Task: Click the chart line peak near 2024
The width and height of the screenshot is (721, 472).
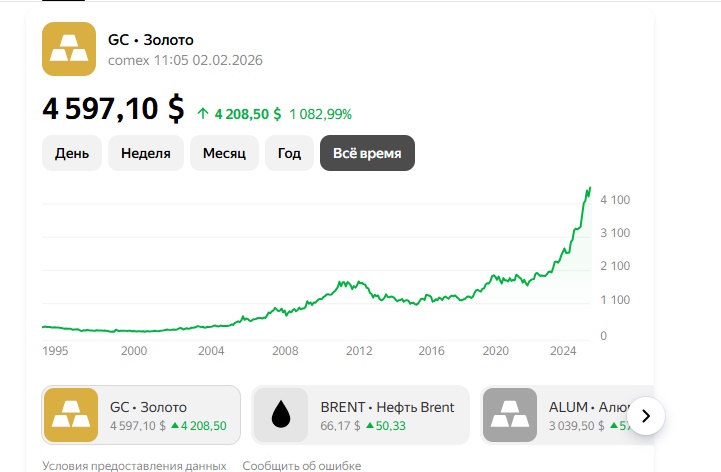Action: 589,188
